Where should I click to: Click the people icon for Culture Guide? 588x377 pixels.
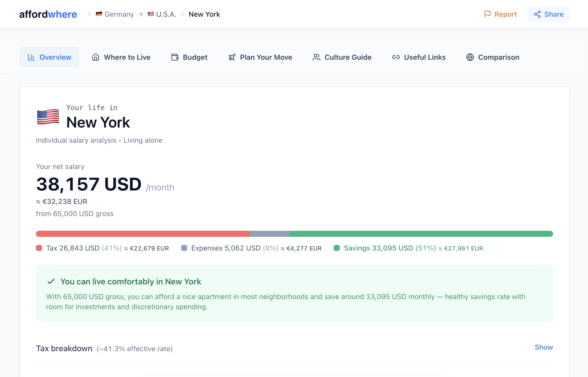(x=316, y=57)
